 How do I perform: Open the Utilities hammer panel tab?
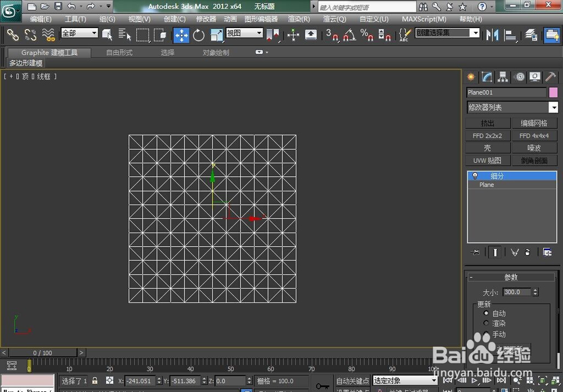[x=551, y=77]
